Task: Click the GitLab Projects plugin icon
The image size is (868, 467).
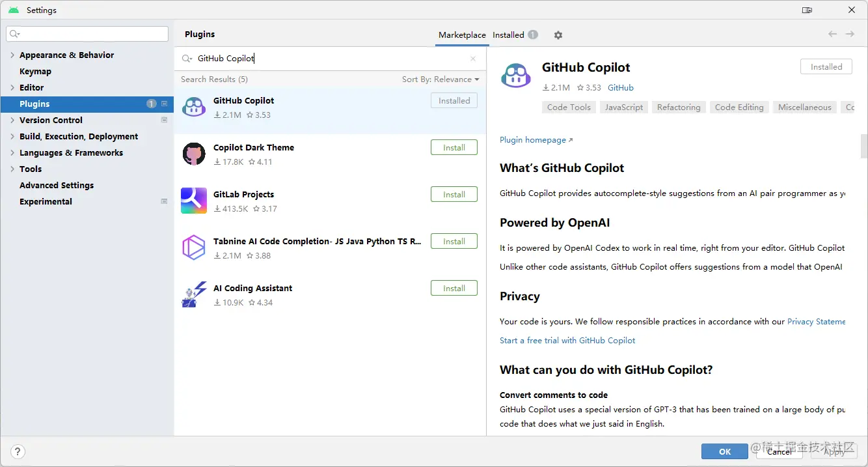Action: 194,201
